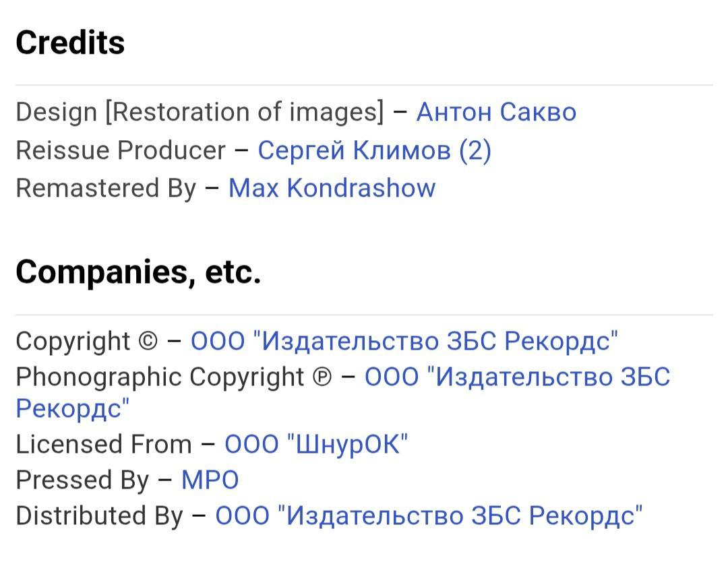Click the Copyright © label text
Image resolution: width=728 pixels, height=564 pixels.
[x=87, y=342]
